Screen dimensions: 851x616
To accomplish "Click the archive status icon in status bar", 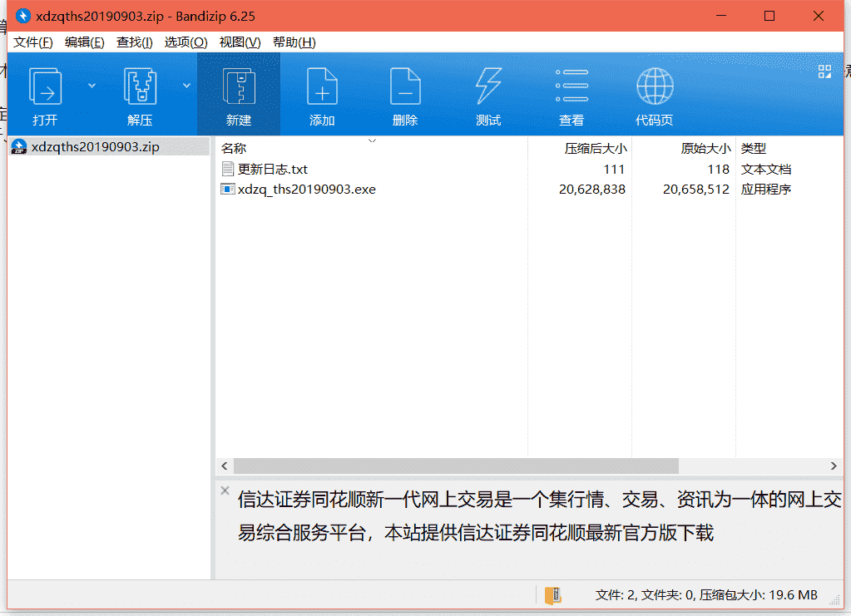I will pyautogui.click(x=552, y=595).
